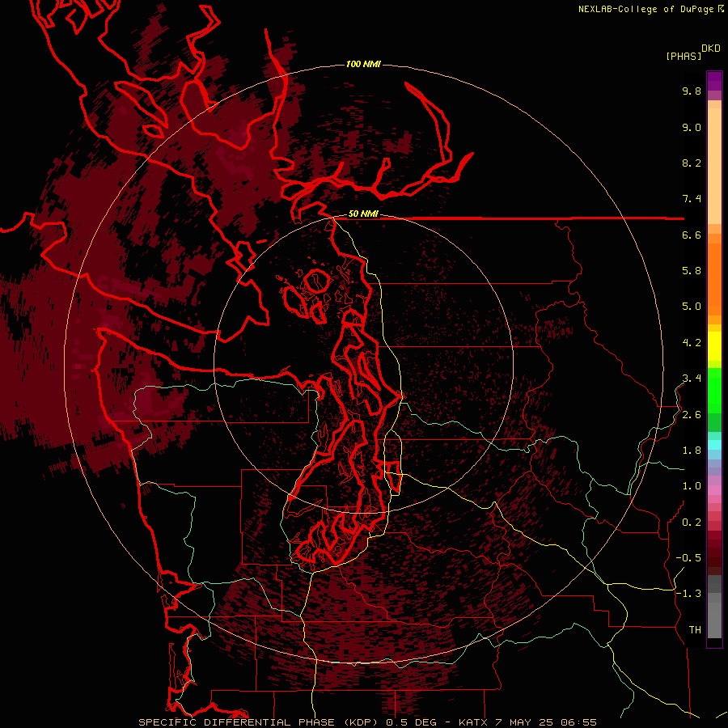Click the 5.8 scale value

[692, 271]
